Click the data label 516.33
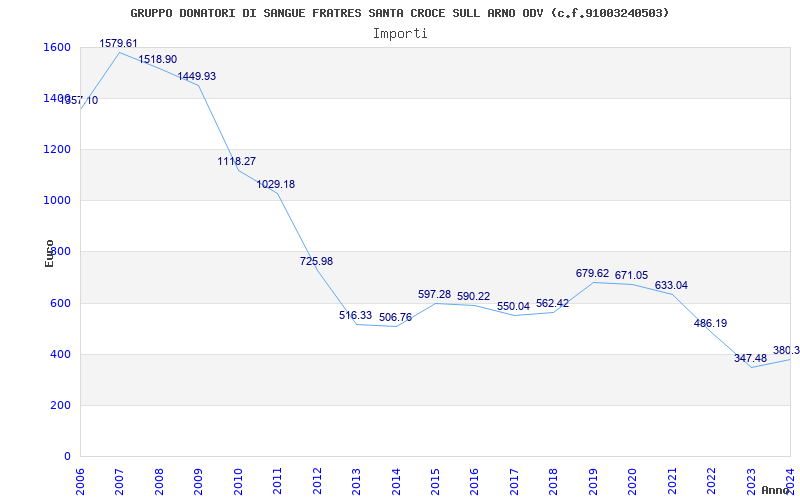Screen dimensions: 800x500 356,315
